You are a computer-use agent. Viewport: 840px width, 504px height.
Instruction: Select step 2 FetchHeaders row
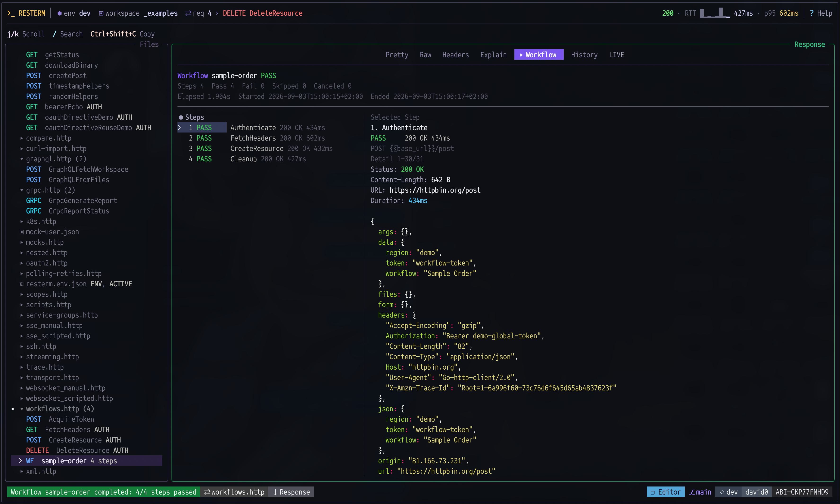click(x=251, y=138)
